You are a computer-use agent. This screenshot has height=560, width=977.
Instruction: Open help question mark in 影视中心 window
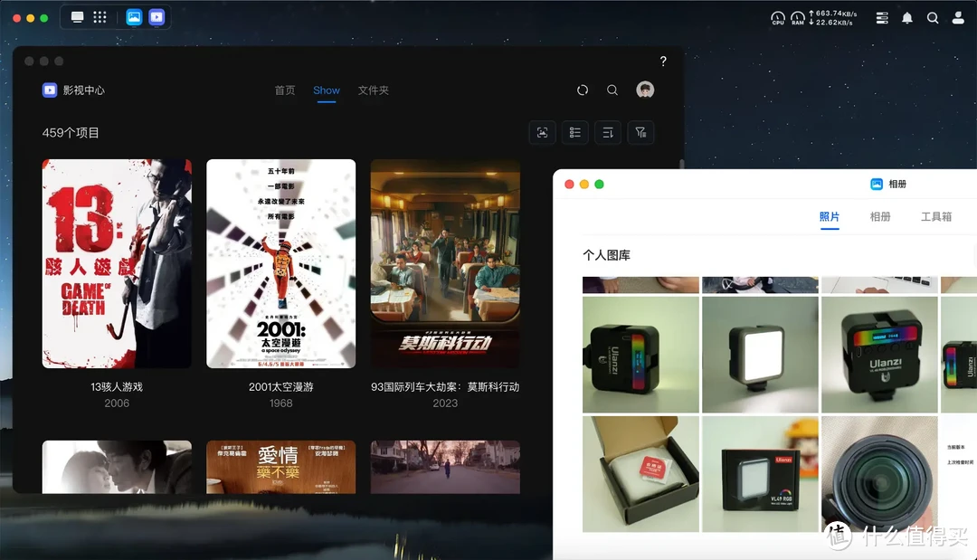tap(663, 61)
